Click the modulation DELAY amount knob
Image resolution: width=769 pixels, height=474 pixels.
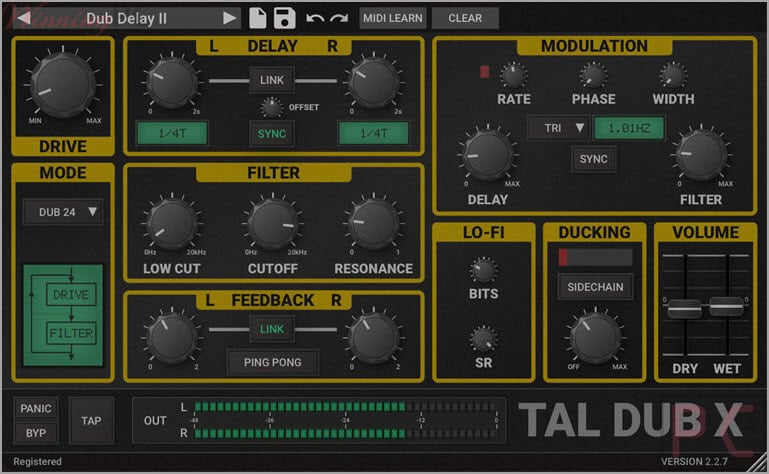[x=487, y=155]
